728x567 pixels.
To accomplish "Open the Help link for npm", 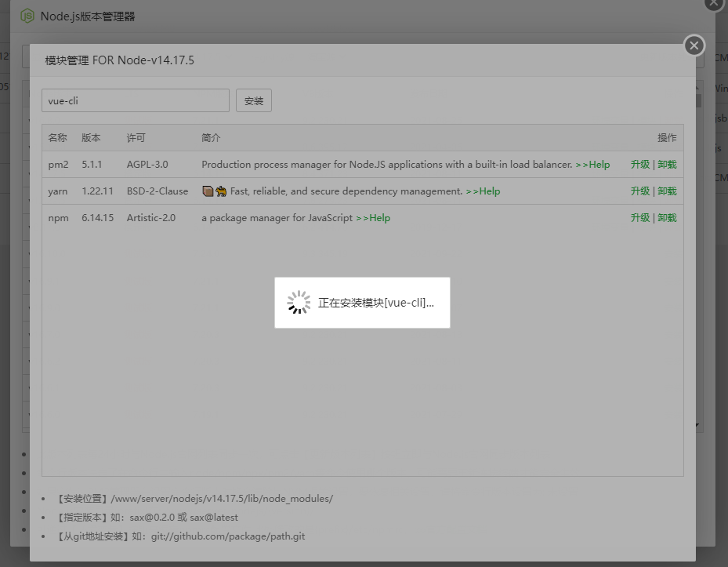I will pos(373,218).
